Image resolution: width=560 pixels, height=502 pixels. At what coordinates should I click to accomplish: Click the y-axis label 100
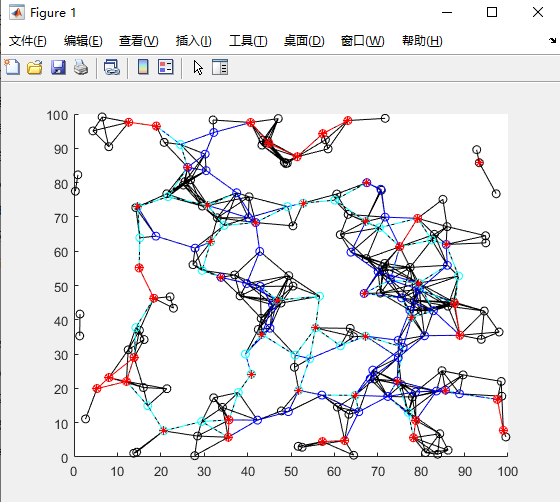[57, 116]
